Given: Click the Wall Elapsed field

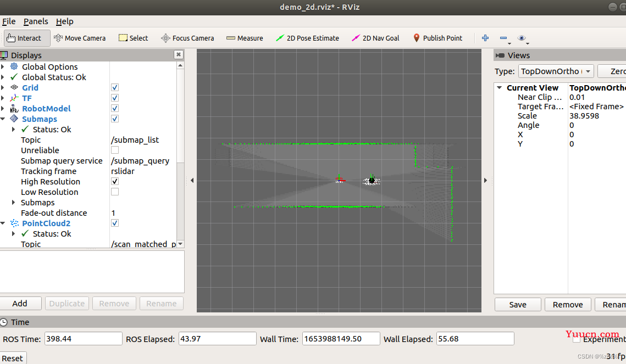Looking at the screenshot, I should point(475,339).
